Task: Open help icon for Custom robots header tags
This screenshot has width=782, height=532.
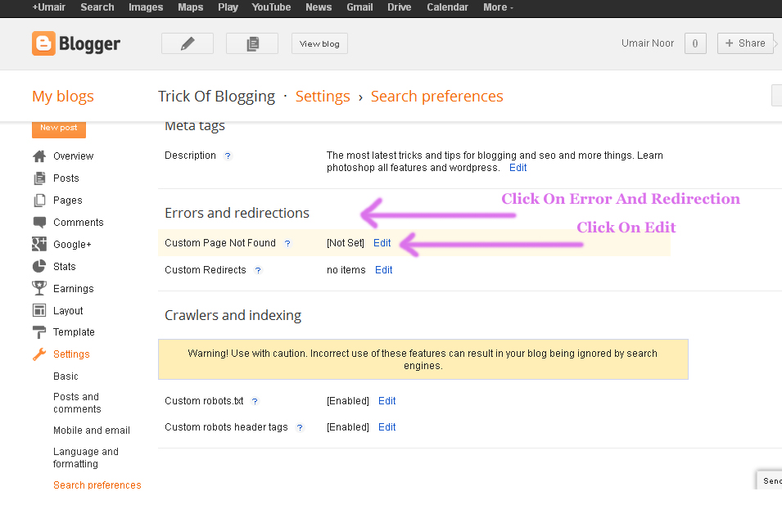Action: pos(300,427)
